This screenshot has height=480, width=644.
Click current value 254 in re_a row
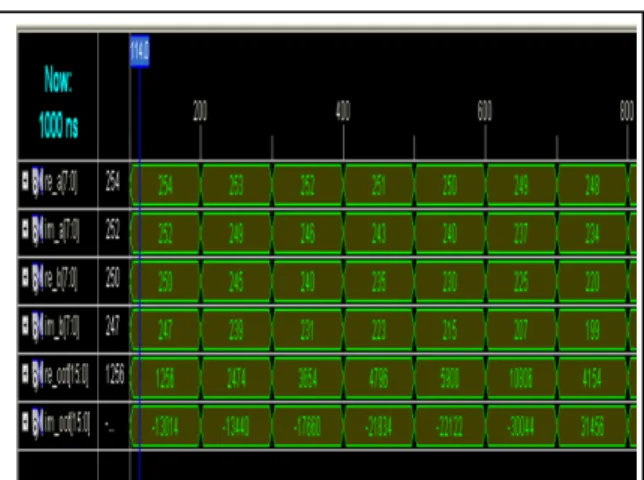tap(112, 183)
